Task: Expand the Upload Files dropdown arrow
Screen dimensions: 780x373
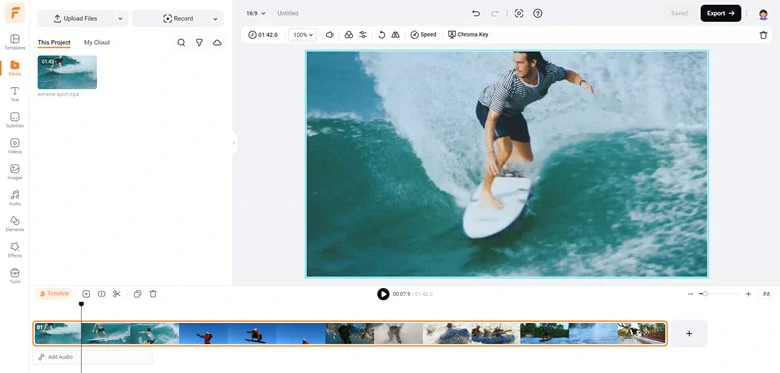Action: pyautogui.click(x=120, y=18)
